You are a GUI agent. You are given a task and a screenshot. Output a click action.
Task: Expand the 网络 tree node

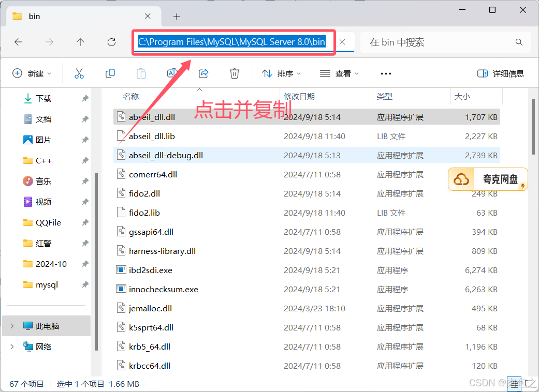point(12,346)
